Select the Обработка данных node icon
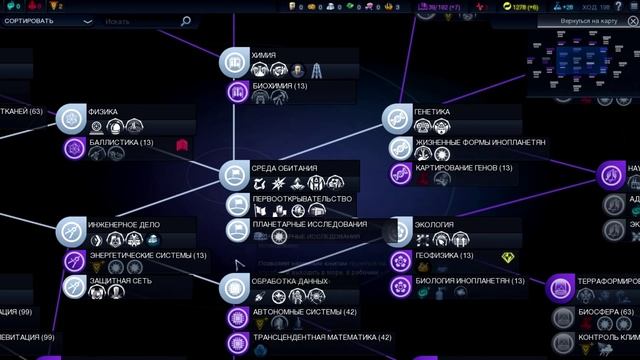The height and width of the screenshot is (360, 640). point(234,289)
